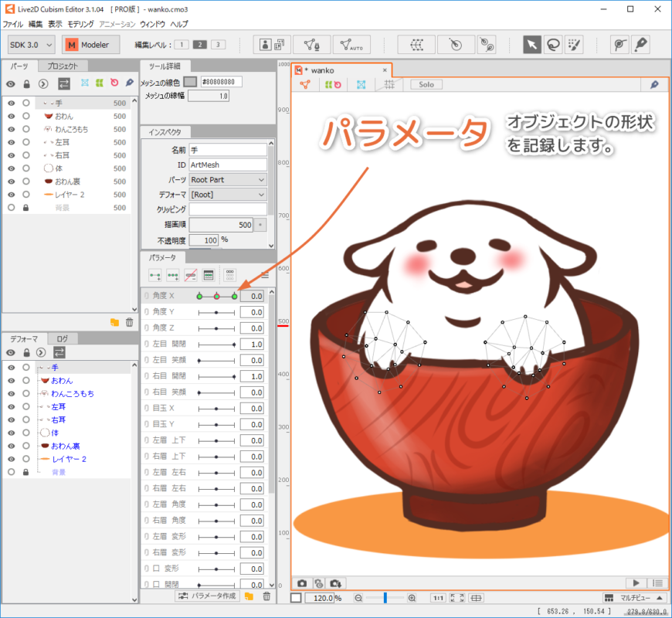
Task: Click the mesh line width field
Action: (x=209, y=96)
